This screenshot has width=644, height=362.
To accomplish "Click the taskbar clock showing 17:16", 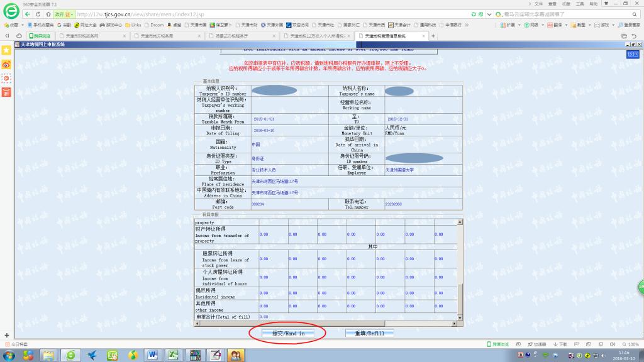I will point(623,356).
